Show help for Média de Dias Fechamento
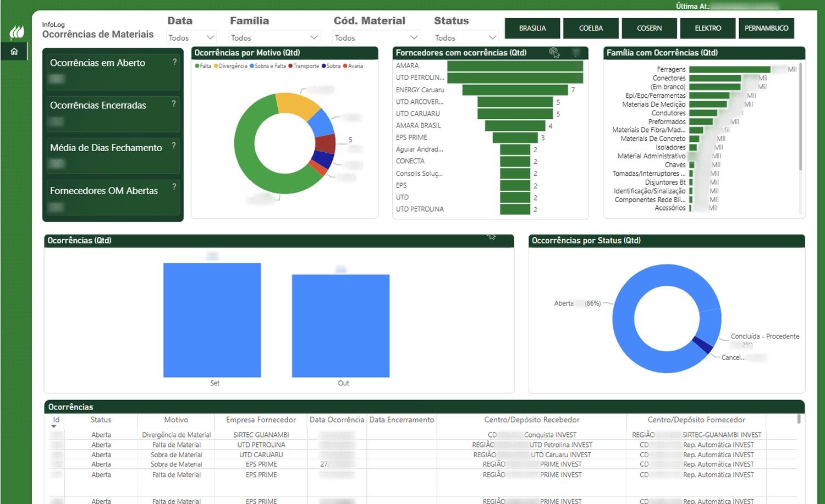825x504 pixels. 174,145
